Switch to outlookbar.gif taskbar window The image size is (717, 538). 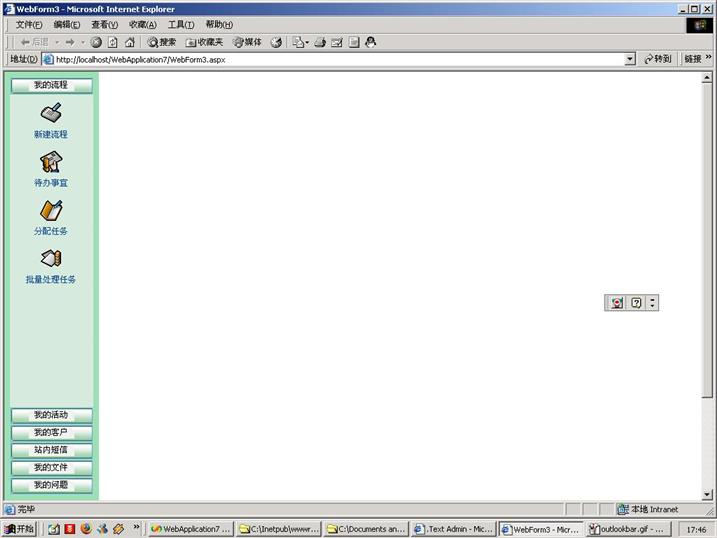coord(629,529)
